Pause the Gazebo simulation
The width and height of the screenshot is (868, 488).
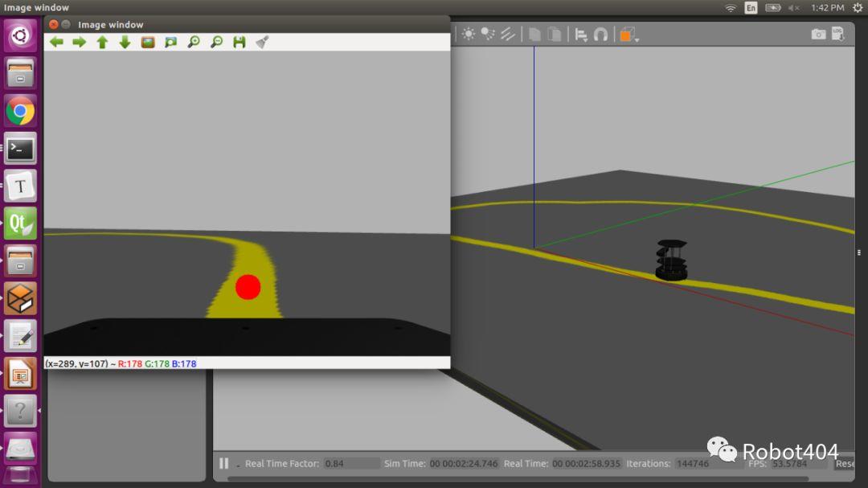click(223, 463)
